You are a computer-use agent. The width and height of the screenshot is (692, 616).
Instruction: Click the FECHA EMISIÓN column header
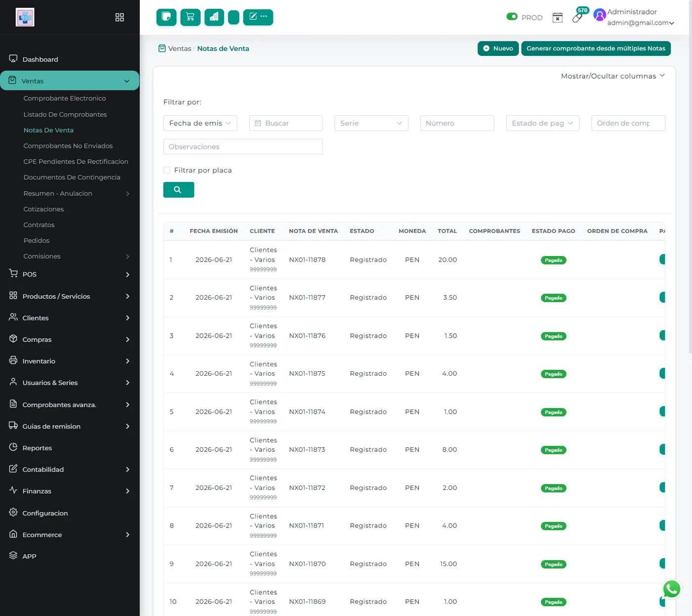(214, 231)
